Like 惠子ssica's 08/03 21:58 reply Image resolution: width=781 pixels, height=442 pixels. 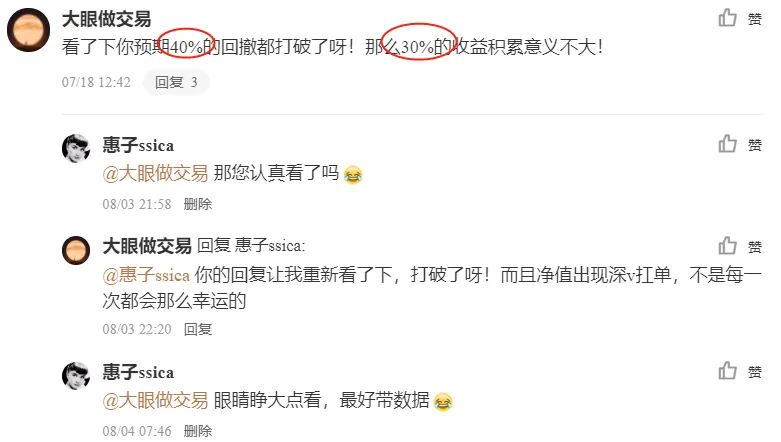tap(727, 144)
